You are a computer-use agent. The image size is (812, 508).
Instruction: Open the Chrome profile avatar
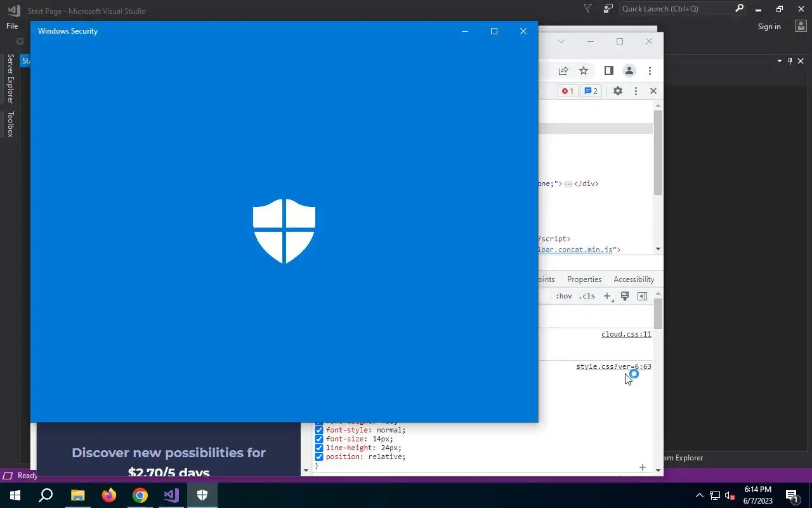coord(629,70)
